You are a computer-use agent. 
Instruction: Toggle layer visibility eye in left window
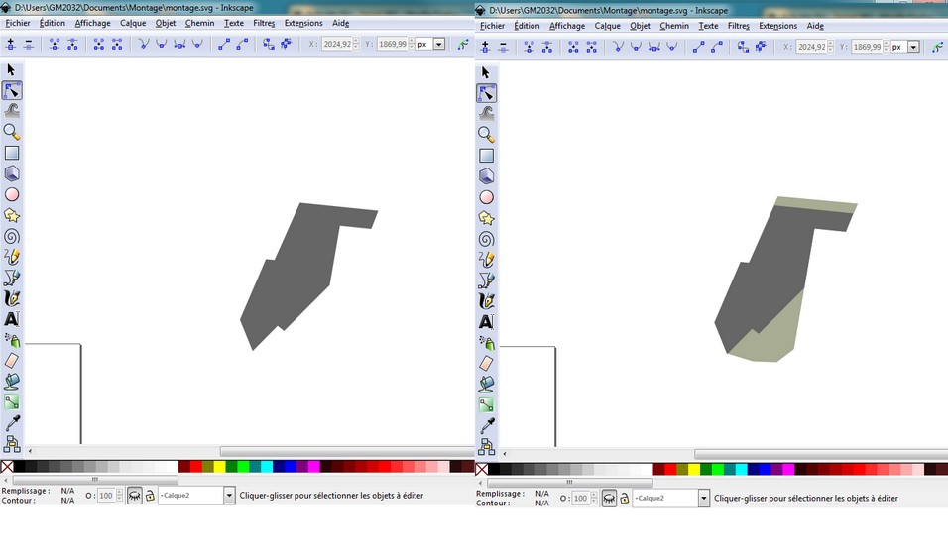coord(134,496)
